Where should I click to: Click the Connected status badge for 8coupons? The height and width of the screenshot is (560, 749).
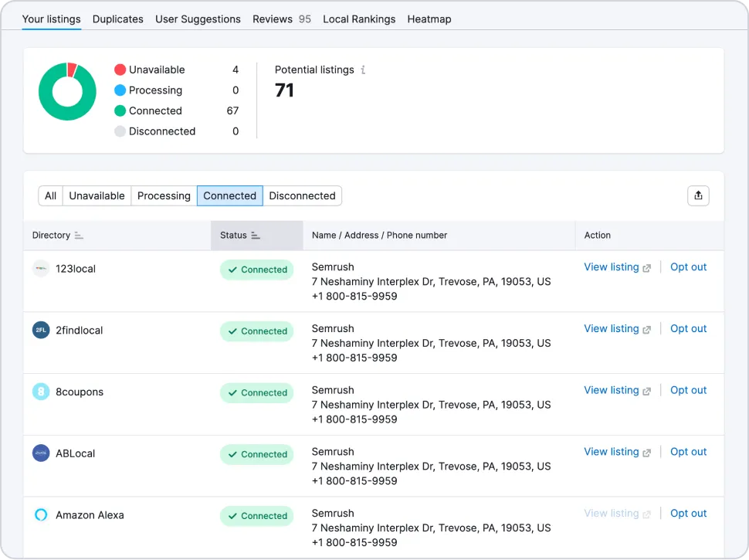[x=257, y=392]
